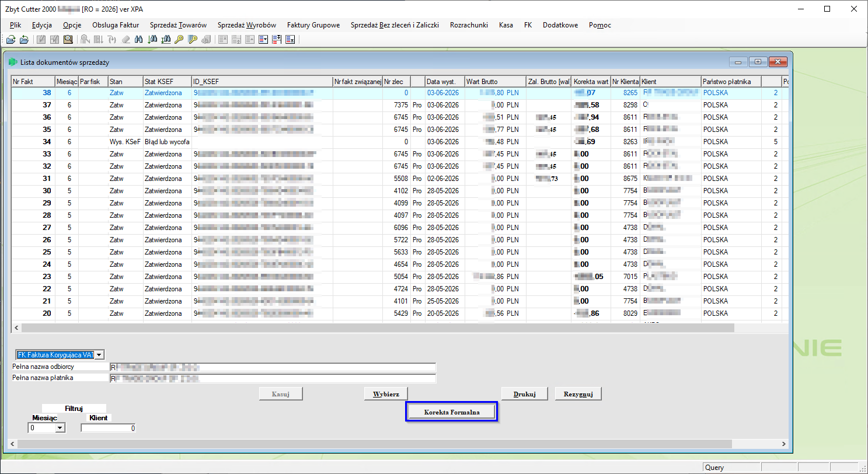
Task: Open the Faktury Grupowe menu
Action: pos(313,25)
